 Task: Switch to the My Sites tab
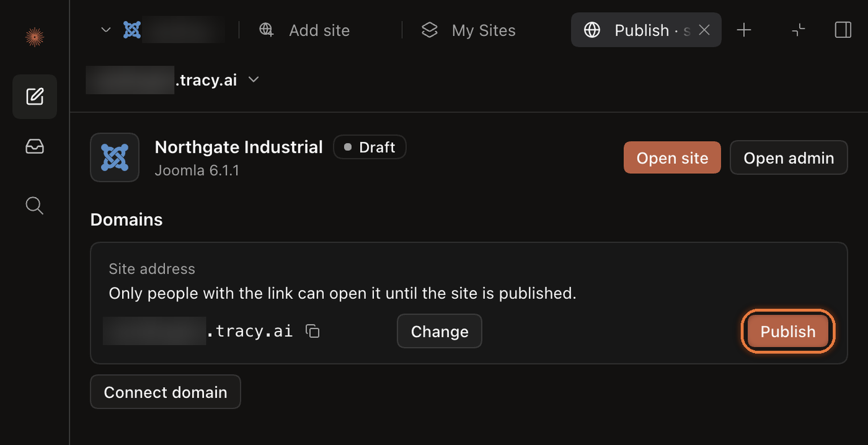point(469,30)
